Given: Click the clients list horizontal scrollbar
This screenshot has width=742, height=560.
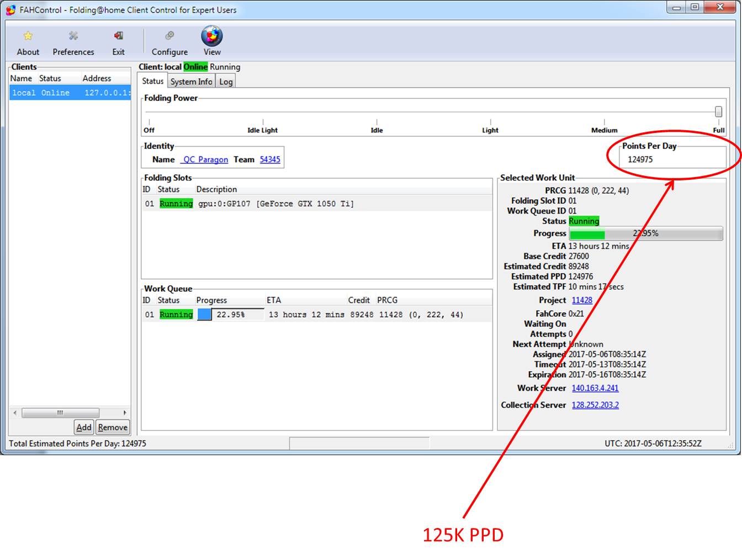Looking at the screenshot, I should coord(61,412).
